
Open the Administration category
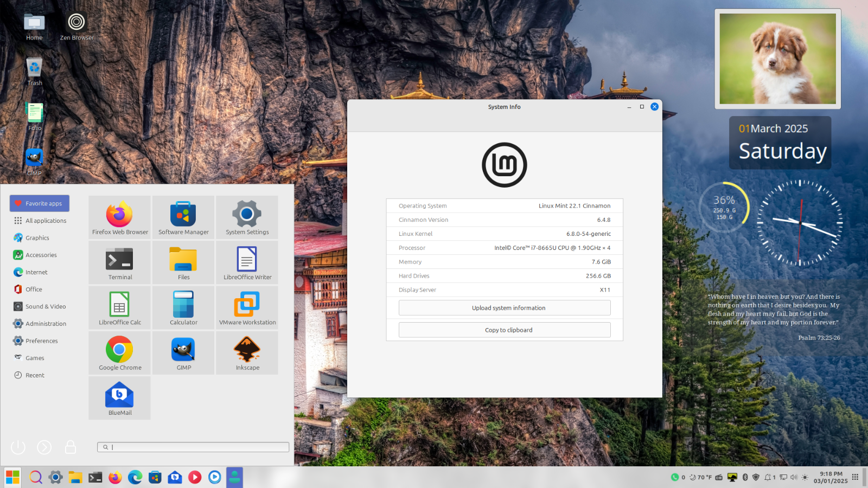point(40,324)
